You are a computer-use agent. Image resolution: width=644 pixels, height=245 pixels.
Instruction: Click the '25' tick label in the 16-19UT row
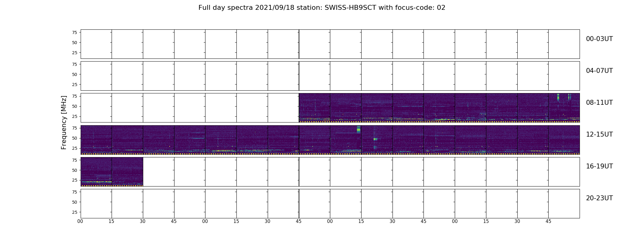75,180
